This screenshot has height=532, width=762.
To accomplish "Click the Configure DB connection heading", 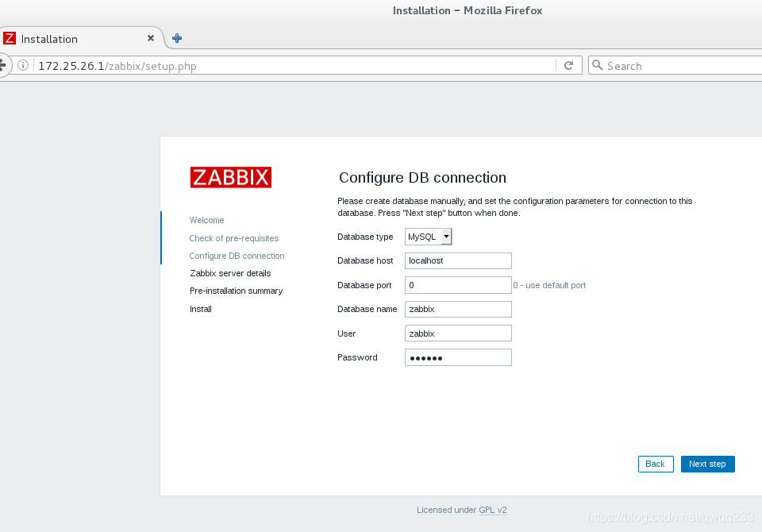I will (x=423, y=178).
